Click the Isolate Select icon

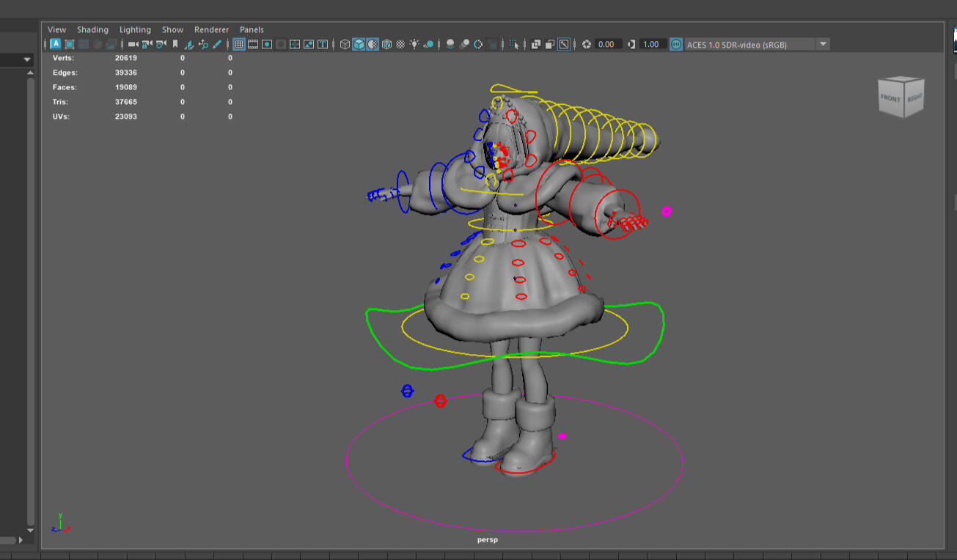tap(513, 45)
